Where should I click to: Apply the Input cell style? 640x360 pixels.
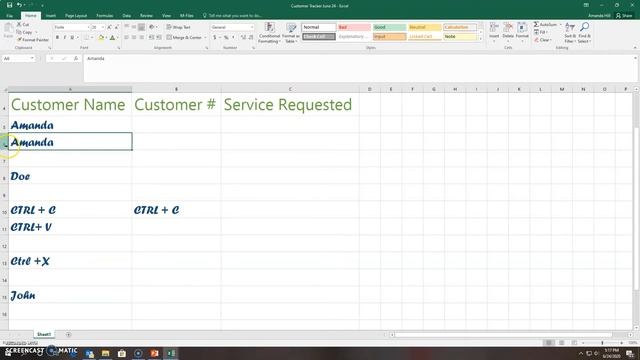[x=389, y=36]
